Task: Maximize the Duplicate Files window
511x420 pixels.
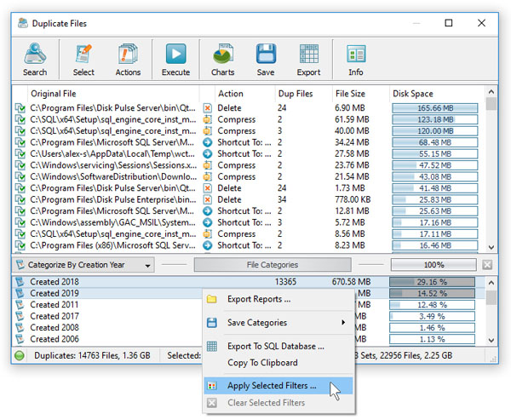Action: coord(449,23)
